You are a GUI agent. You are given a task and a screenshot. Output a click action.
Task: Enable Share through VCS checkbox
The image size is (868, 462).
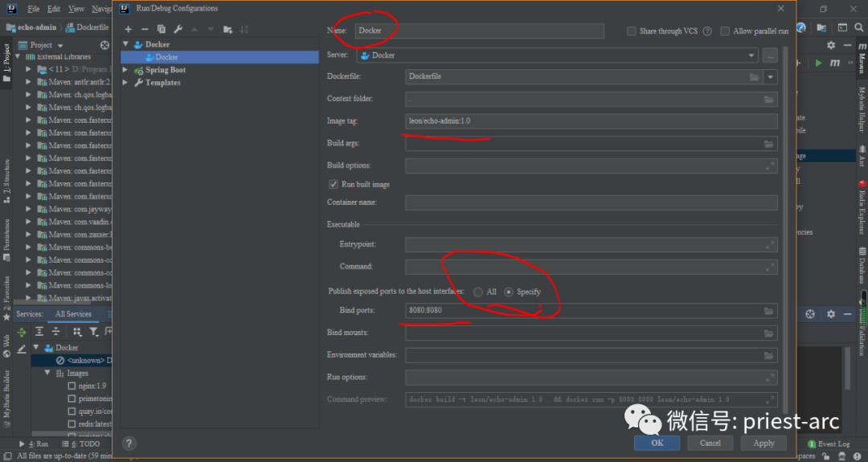631,31
